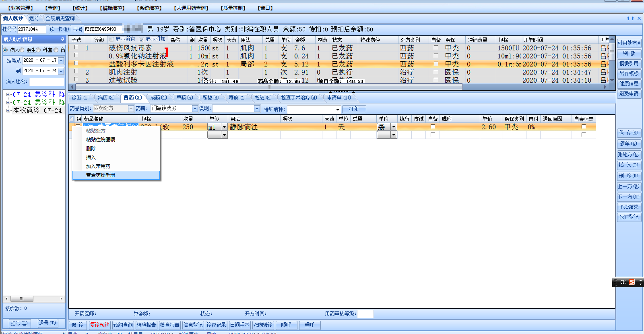Click the Sogou input method S icon
644x334 pixels.
[x=632, y=282]
